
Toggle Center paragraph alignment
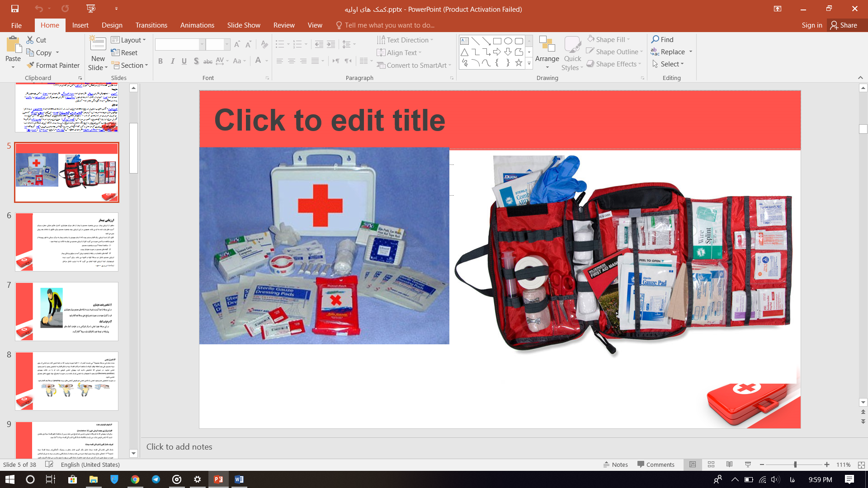click(x=292, y=61)
